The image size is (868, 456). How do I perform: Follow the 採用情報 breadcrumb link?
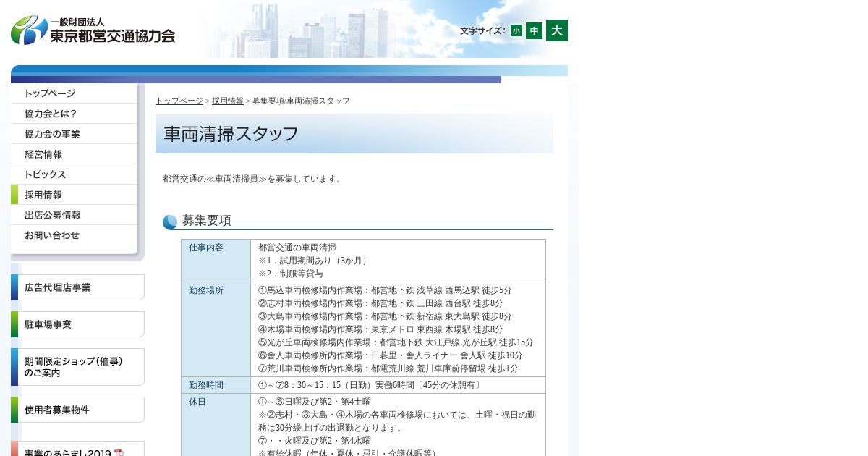coord(228,101)
